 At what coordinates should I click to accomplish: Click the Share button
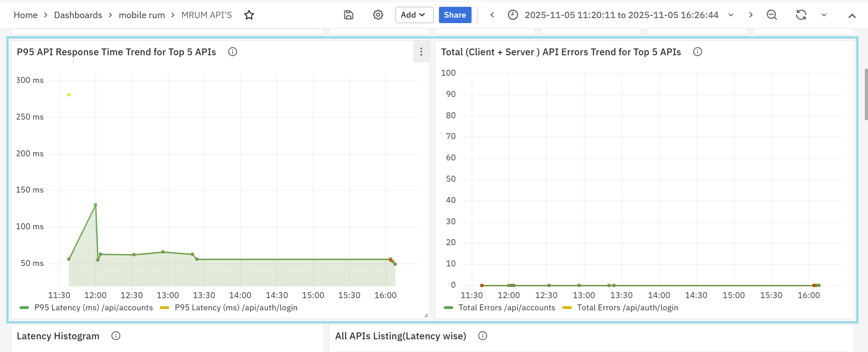click(455, 15)
